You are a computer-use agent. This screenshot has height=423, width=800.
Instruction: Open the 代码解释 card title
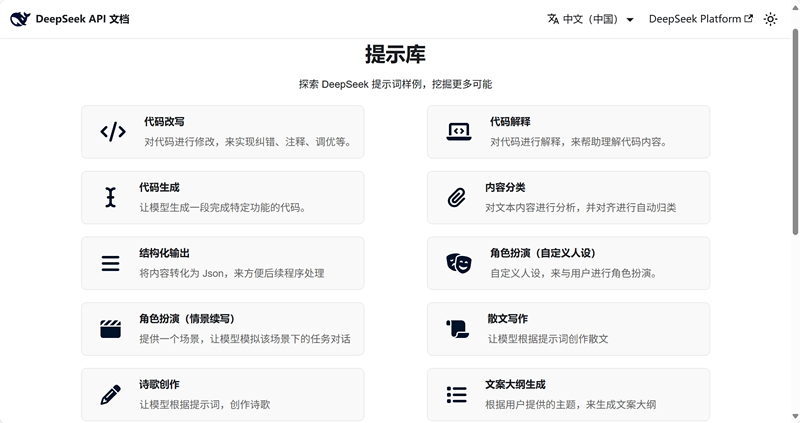point(510,121)
